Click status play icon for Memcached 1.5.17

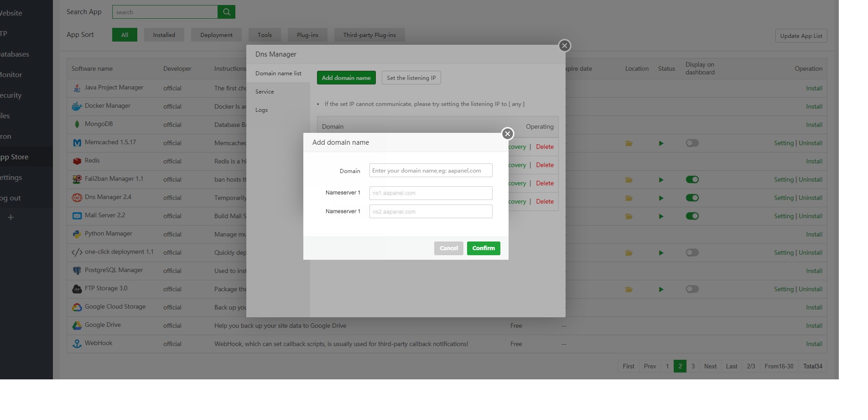(661, 143)
